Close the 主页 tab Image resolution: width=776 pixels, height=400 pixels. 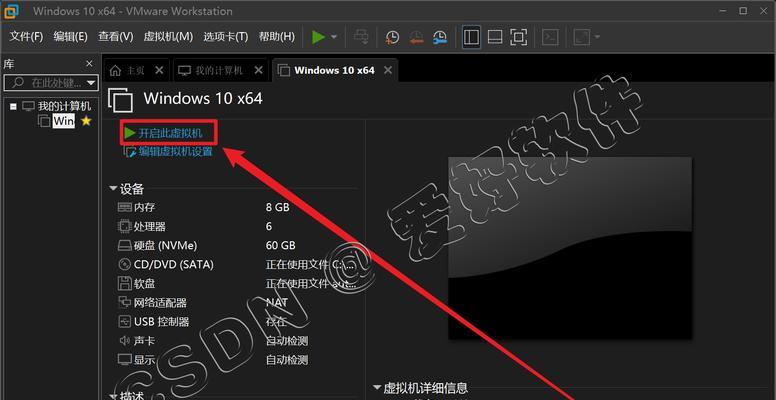tap(159, 70)
